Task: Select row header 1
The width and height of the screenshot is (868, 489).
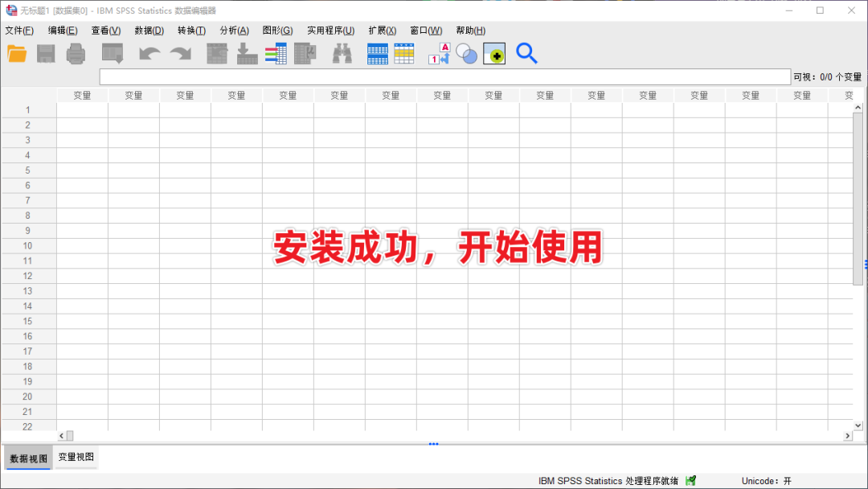Action: point(27,110)
